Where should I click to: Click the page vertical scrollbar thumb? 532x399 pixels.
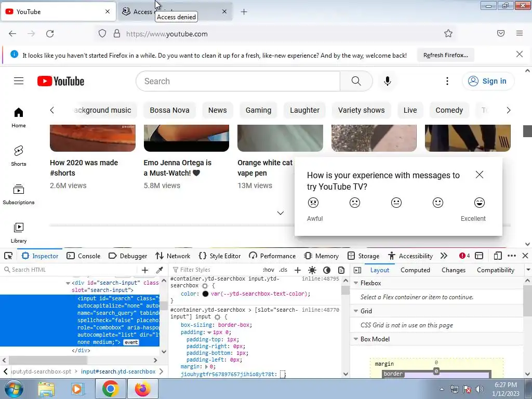coord(527,131)
